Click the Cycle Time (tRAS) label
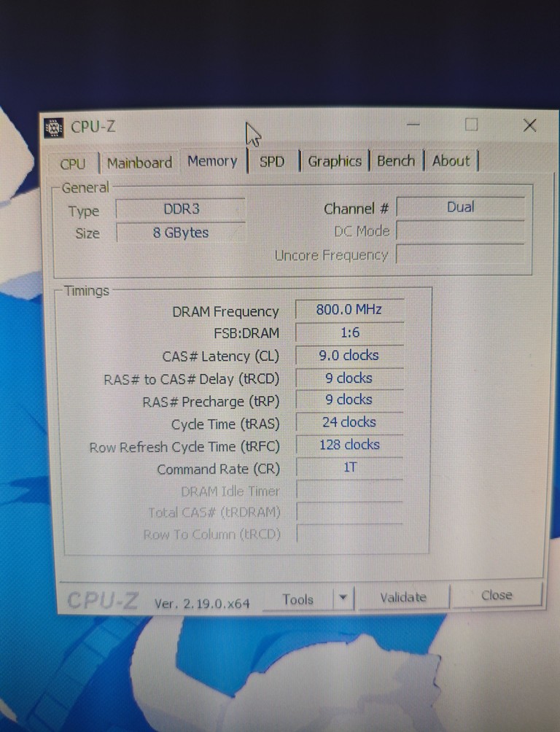This screenshot has width=560, height=732. (x=225, y=424)
